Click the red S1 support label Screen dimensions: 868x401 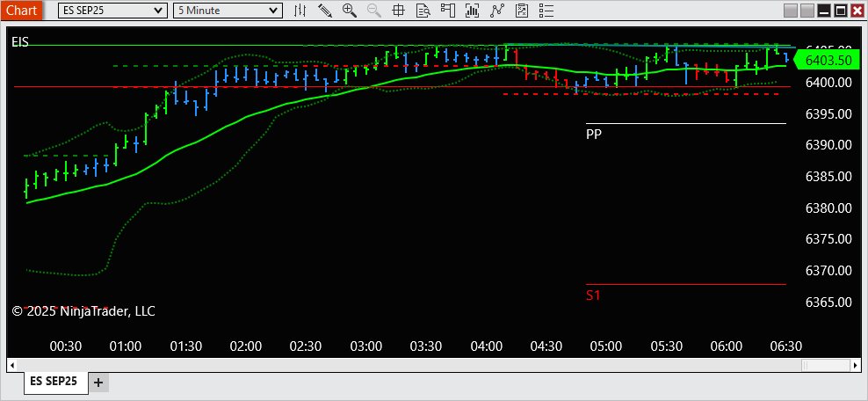pyautogui.click(x=593, y=295)
